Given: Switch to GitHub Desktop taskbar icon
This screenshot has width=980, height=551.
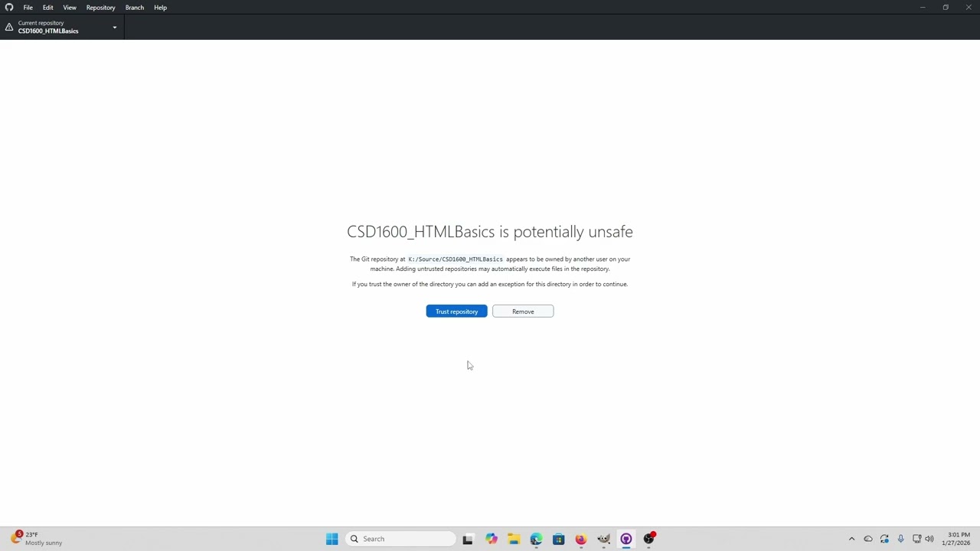Looking at the screenshot, I should [626, 539].
